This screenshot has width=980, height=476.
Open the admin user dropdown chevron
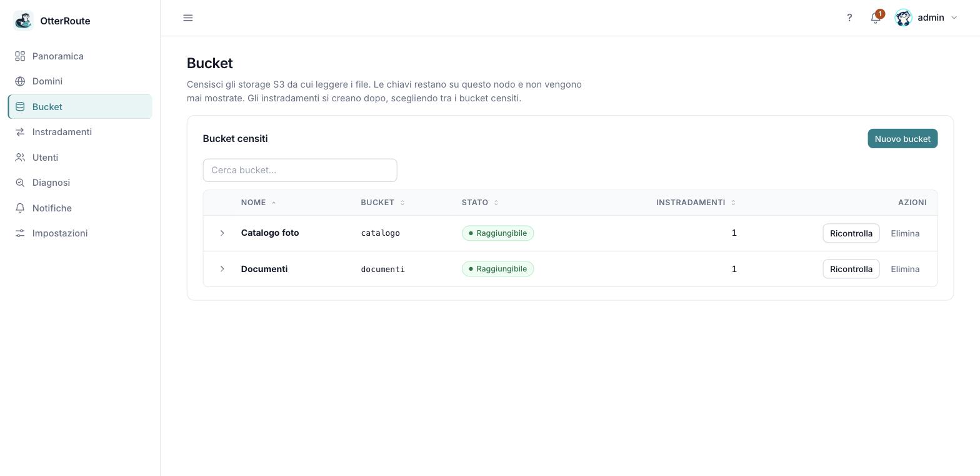point(954,18)
